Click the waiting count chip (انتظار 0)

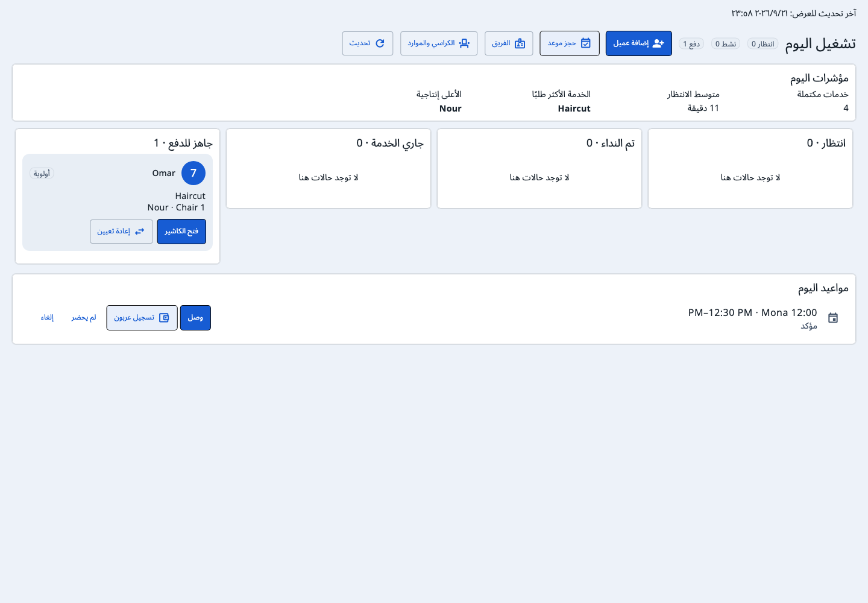pos(763,44)
